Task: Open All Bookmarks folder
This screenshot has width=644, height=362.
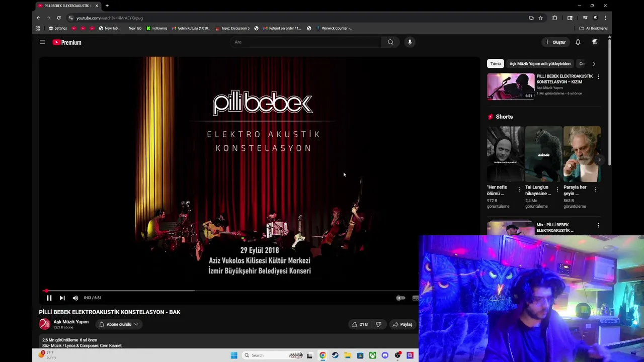Action: coord(594,28)
